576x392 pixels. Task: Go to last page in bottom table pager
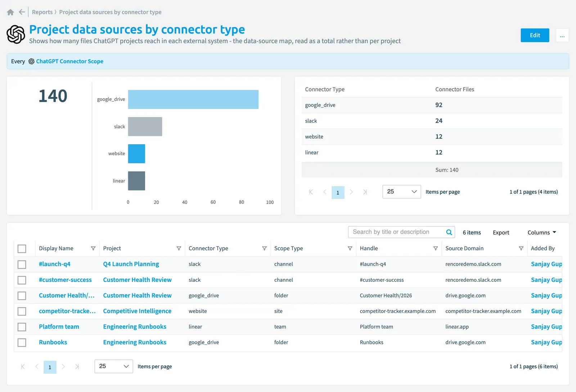coord(77,367)
